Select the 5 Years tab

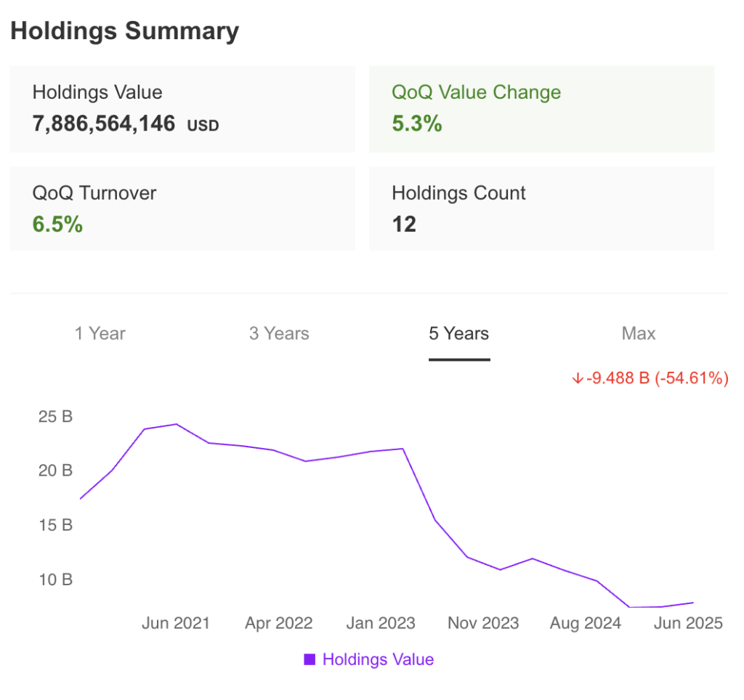pos(458,334)
